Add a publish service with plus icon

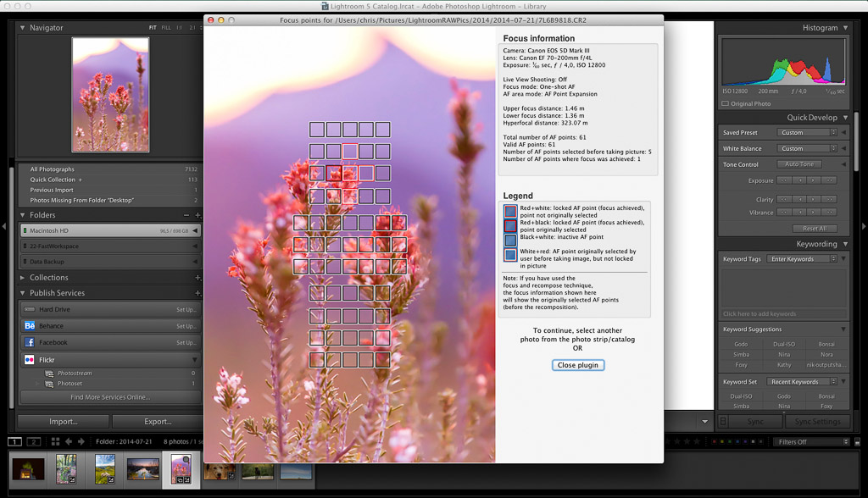point(198,293)
